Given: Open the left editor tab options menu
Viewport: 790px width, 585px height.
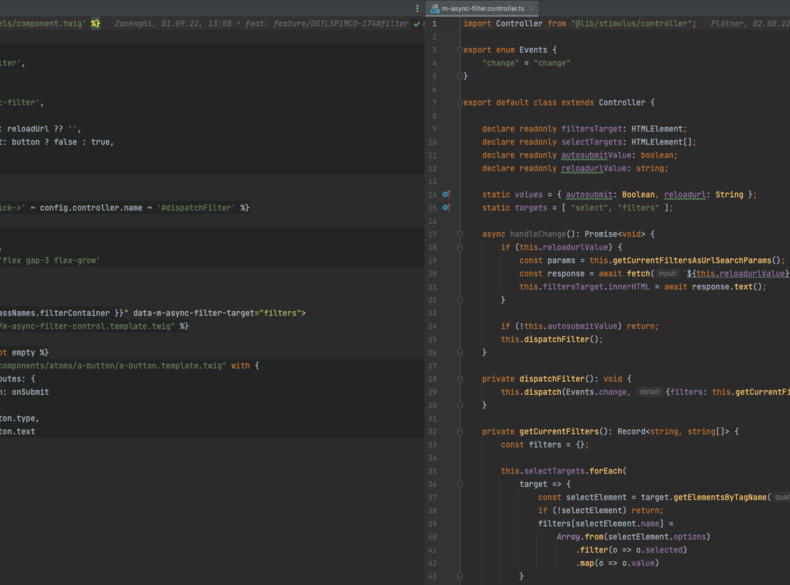Looking at the screenshot, I should coord(418,8).
